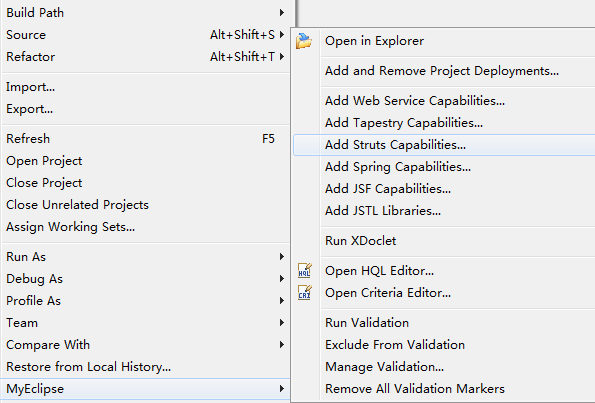Choose Import... from the context menu

[x=146, y=87]
